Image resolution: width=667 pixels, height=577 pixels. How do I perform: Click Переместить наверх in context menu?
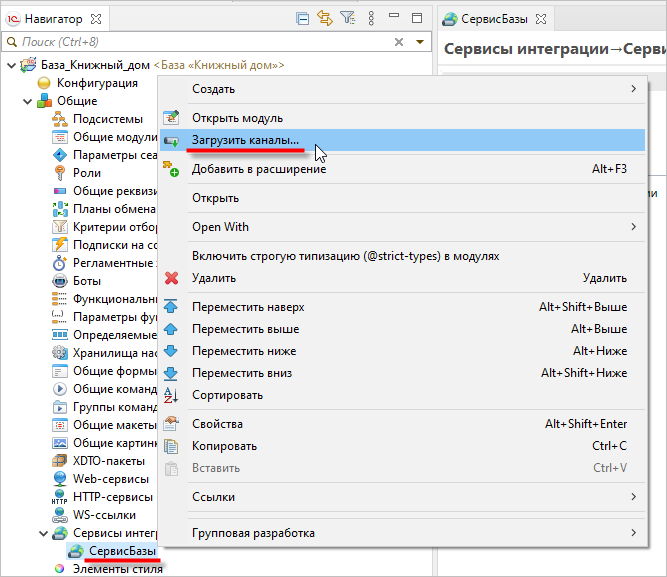click(247, 307)
